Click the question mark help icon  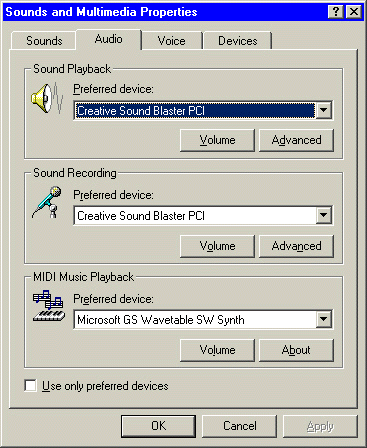pos(336,12)
